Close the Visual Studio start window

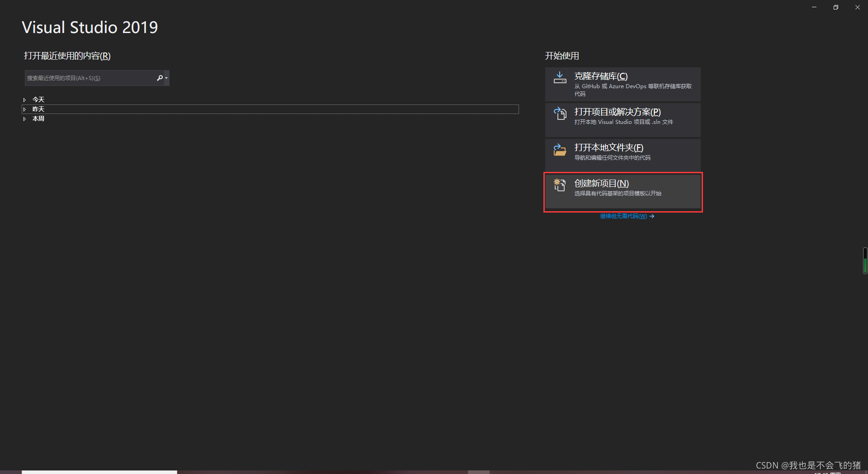click(857, 7)
